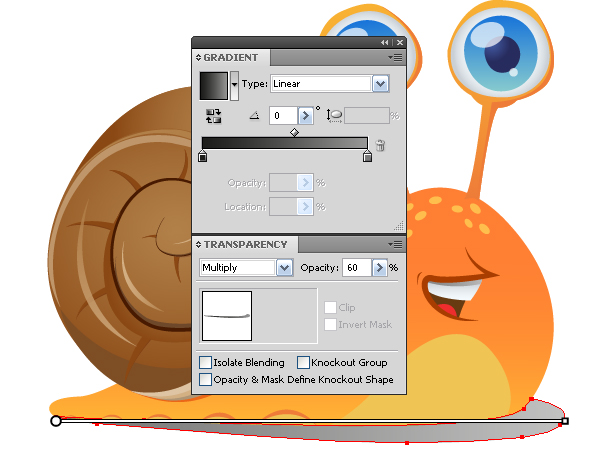Screen dimensions: 600x456
Task: Select the right gray gradient stop
Action: [x=367, y=156]
